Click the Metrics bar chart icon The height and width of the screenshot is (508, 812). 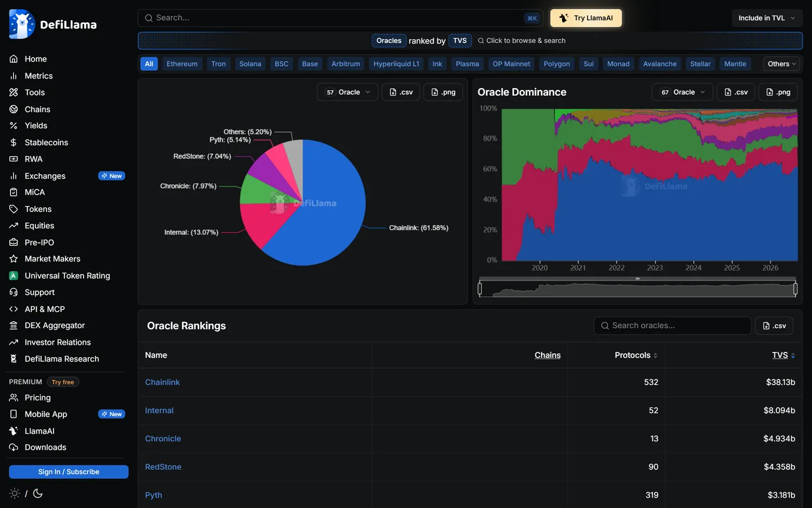[13, 76]
